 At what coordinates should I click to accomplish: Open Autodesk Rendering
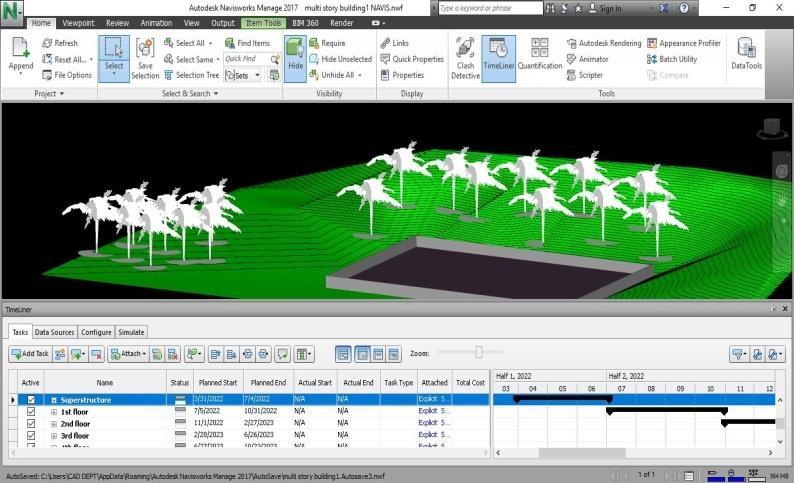604,43
